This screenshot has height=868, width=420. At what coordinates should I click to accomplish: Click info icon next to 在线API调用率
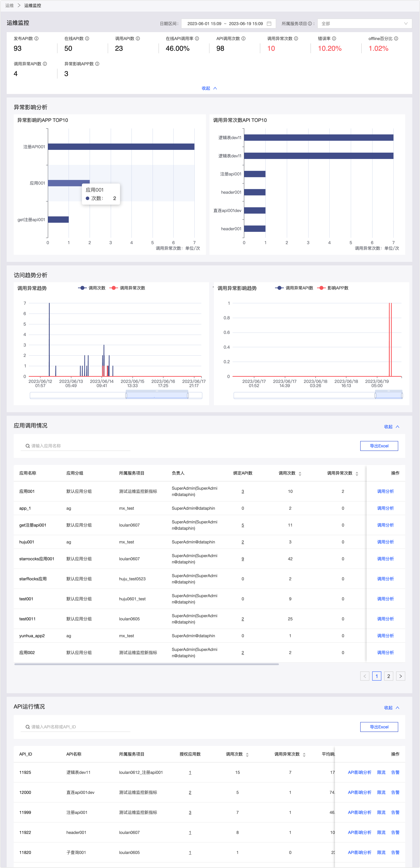(197, 38)
